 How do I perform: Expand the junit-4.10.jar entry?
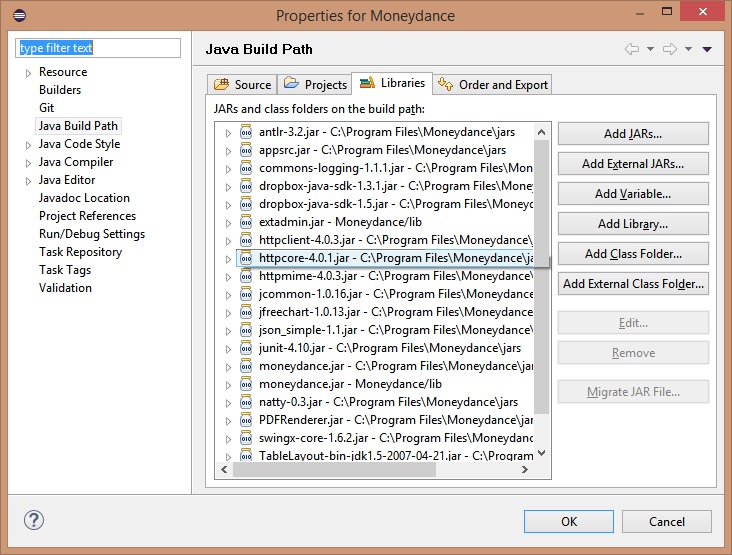tap(228, 349)
